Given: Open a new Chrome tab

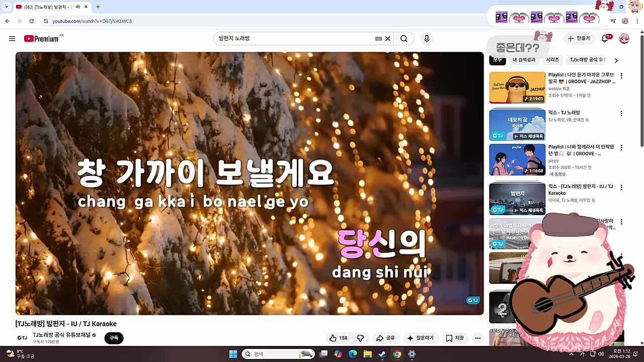Looking at the screenshot, I should pyautogui.click(x=98, y=7).
